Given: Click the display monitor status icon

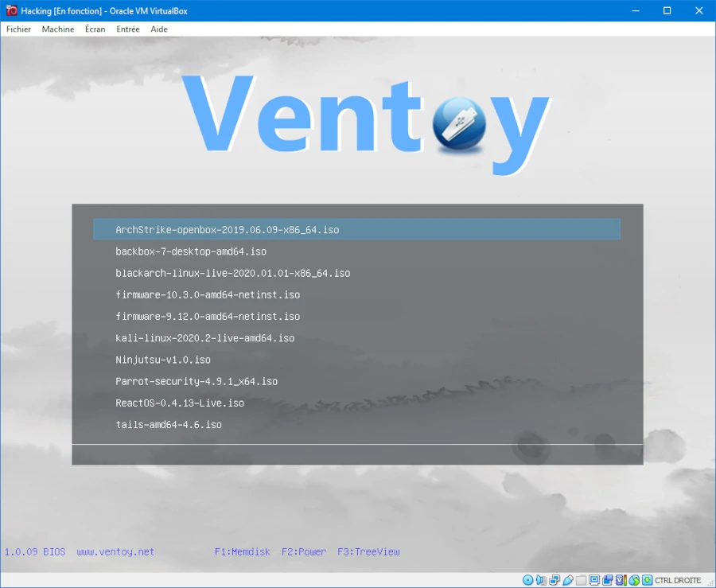Looking at the screenshot, I should tap(594, 580).
